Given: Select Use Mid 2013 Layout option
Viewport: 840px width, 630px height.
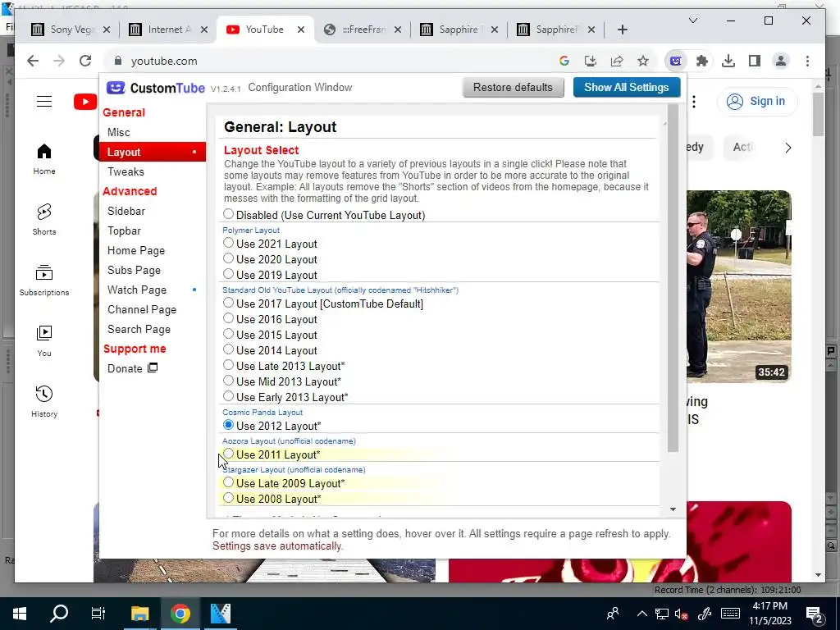Looking at the screenshot, I should 229,381.
